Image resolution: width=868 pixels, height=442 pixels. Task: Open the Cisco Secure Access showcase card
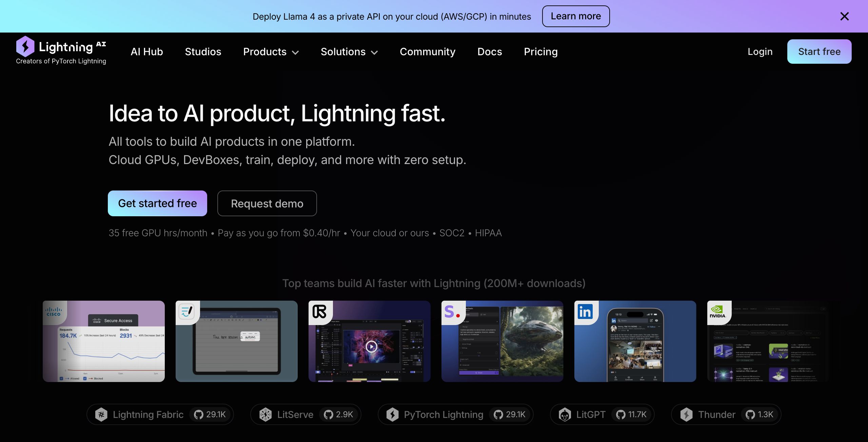104,341
